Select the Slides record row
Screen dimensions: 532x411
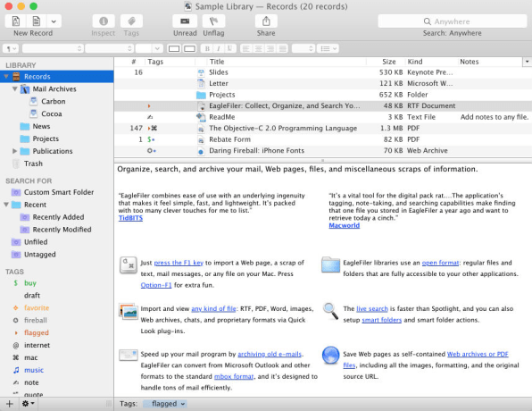tap(323, 72)
